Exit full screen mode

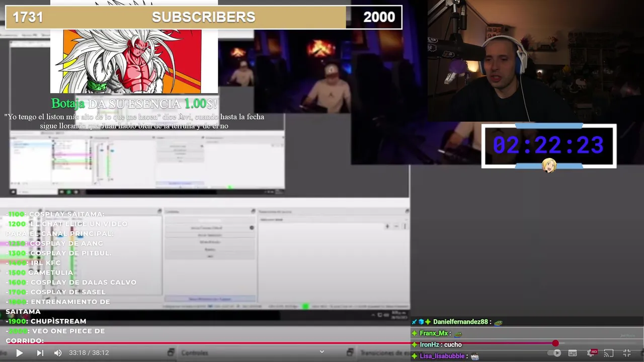627,353
